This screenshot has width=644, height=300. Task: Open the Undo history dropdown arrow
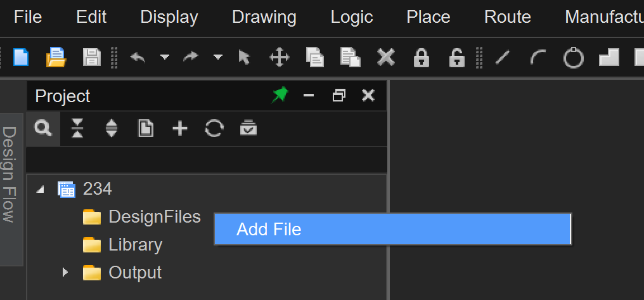point(165,58)
